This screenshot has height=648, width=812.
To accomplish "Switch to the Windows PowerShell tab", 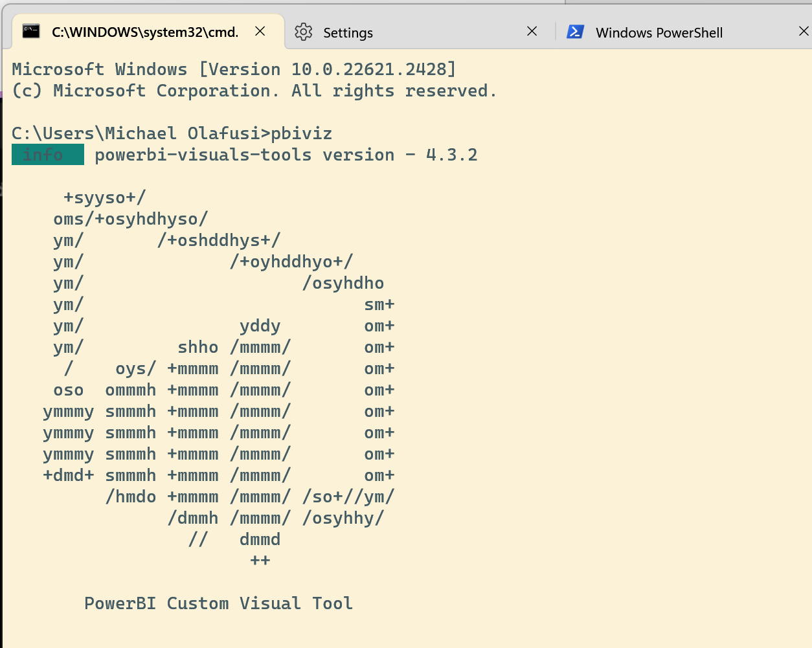I will tap(685, 32).
